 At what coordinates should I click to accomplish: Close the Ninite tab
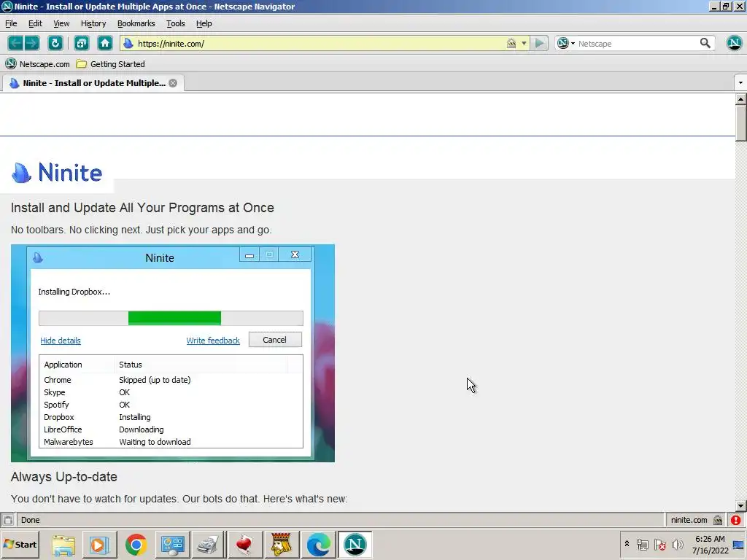(173, 83)
